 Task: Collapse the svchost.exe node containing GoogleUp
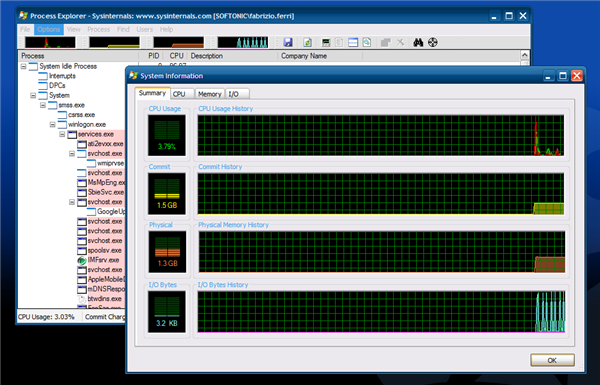coord(72,202)
